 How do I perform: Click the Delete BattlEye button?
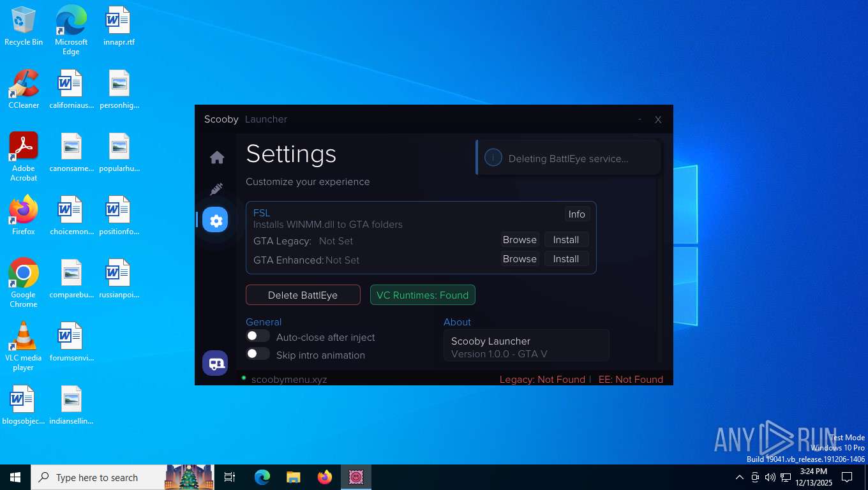point(303,295)
